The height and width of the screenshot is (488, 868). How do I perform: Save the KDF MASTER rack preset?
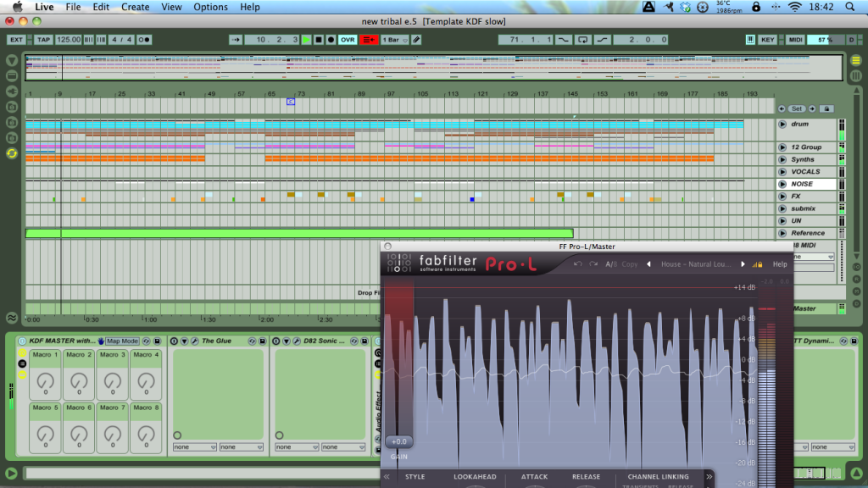click(157, 341)
